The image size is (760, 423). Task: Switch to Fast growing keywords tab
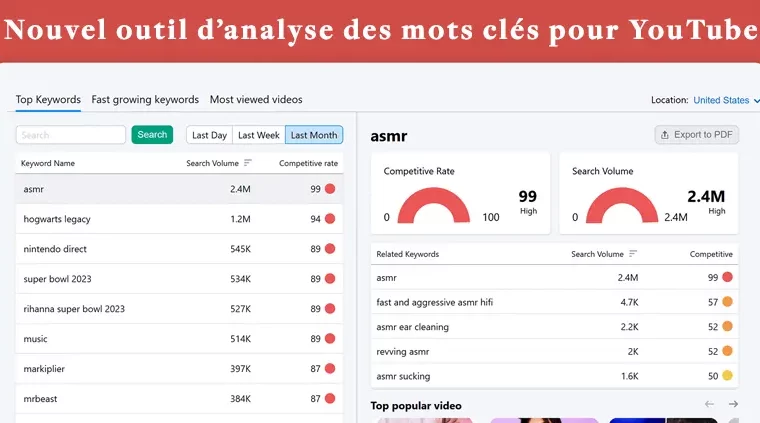pos(145,100)
